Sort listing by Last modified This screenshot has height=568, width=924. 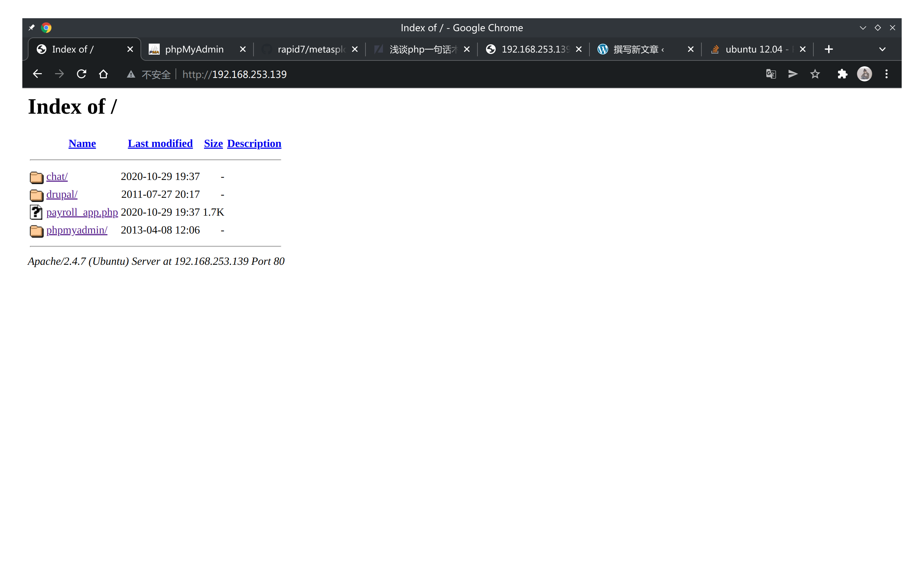[x=160, y=144]
